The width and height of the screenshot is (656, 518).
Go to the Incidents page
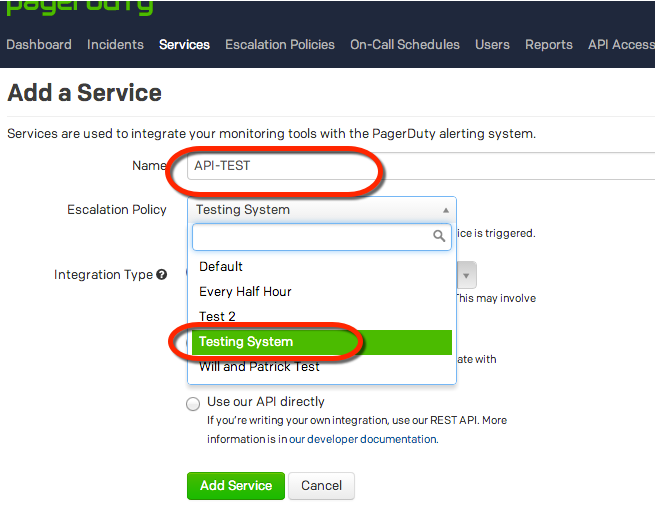115,45
